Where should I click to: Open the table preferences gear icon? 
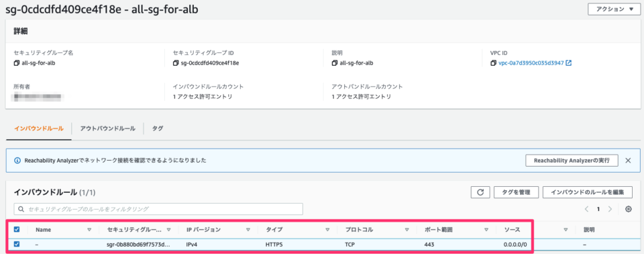tap(628, 209)
